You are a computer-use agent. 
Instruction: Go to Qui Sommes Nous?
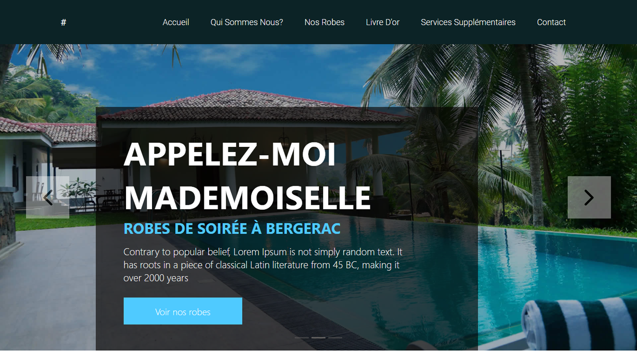pos(247,22)
